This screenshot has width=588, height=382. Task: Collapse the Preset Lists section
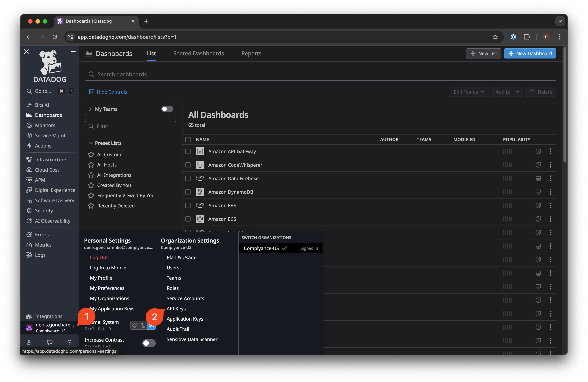pos(91,143)
